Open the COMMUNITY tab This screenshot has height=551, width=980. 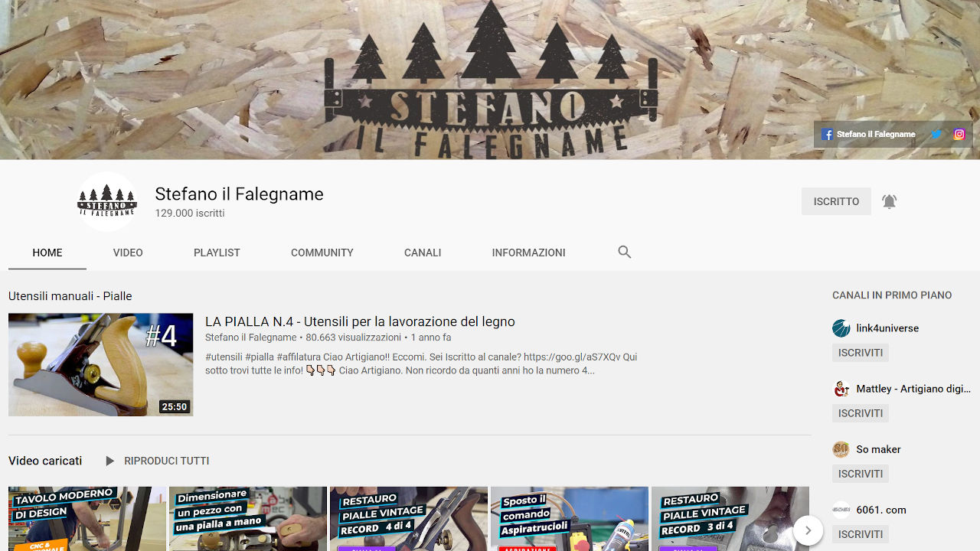(322, 253)
